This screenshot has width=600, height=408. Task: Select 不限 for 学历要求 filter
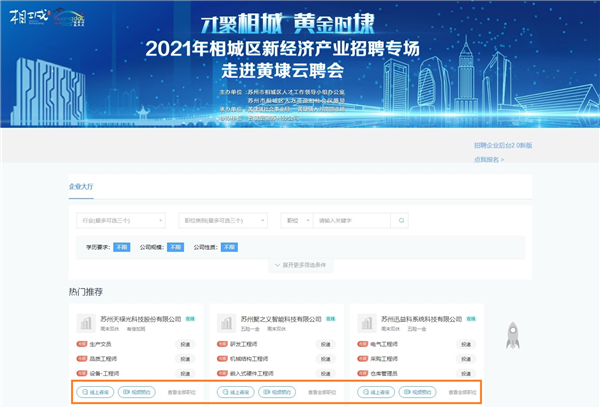(121, 246)
